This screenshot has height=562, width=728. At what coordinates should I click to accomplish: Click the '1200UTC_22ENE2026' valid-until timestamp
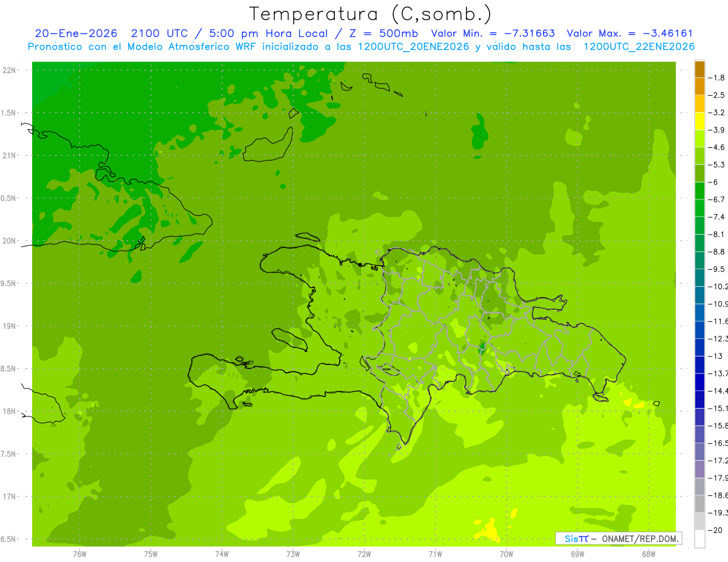tap(639, 47)
